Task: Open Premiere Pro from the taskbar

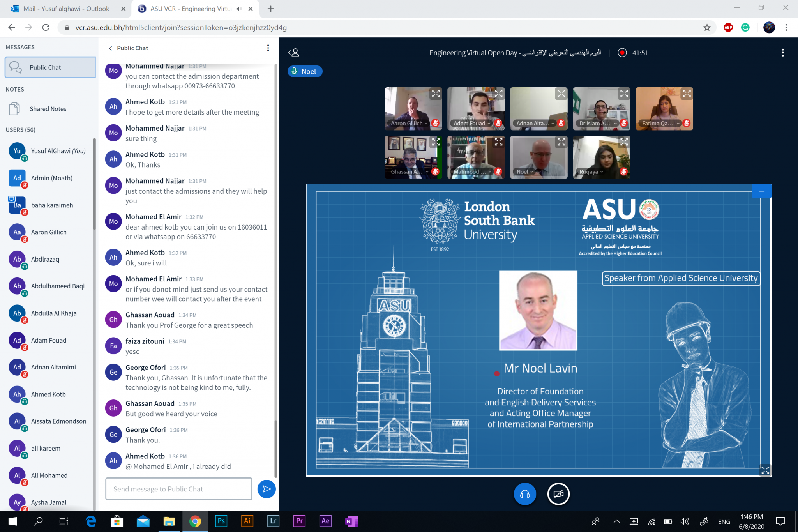Action: (299, 521)
